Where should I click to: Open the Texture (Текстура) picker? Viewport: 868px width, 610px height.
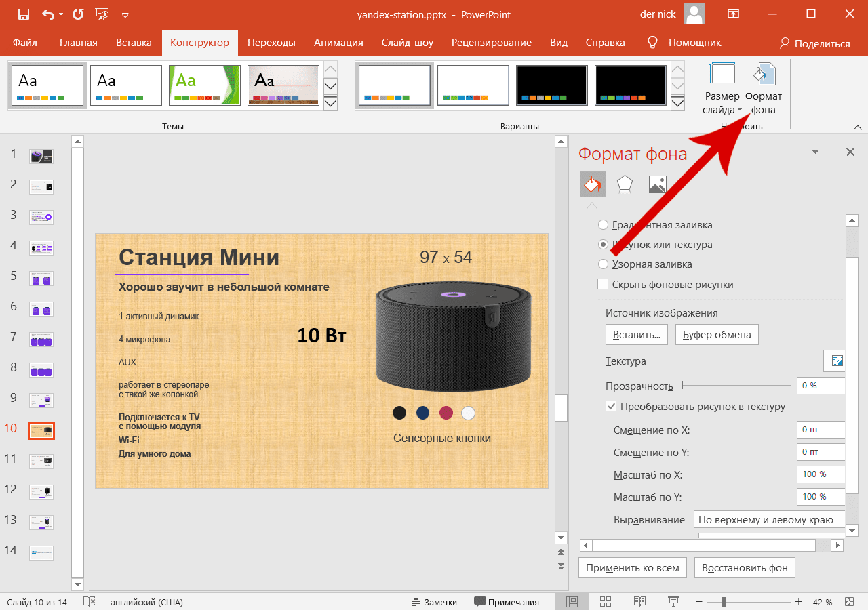click(833, 361)
